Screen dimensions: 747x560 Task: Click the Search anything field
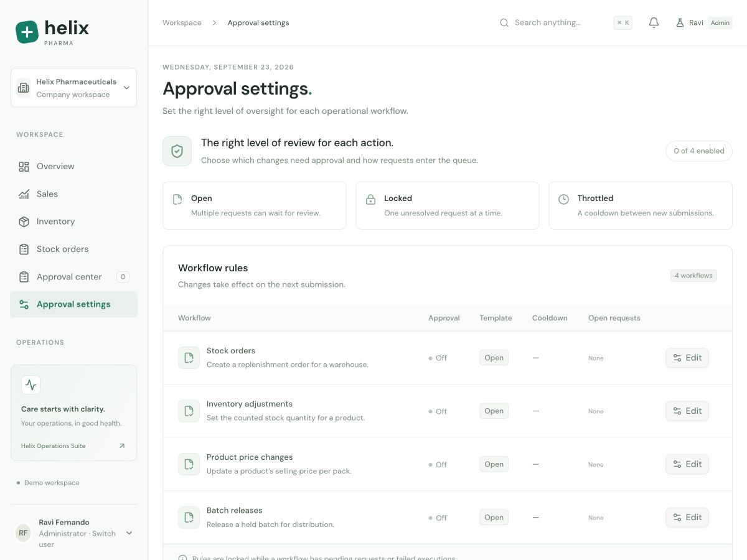click(565, 23)
